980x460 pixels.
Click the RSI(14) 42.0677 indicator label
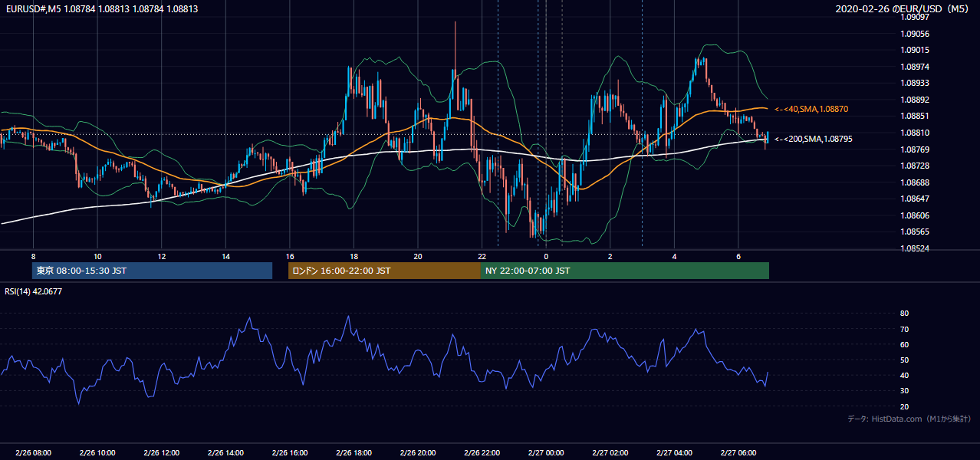[x=34, y=291]
